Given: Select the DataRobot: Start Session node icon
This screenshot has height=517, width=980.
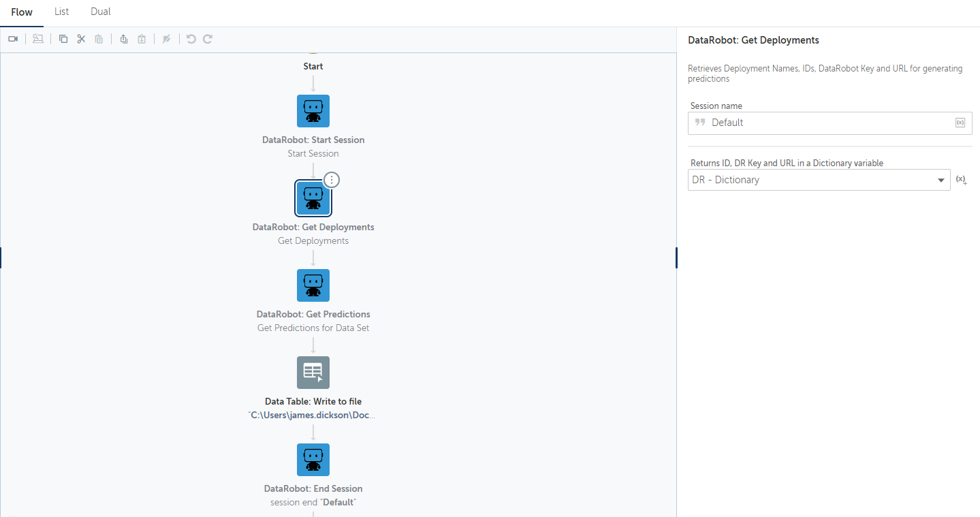Looking at the screenshot, I should point(313,111).
